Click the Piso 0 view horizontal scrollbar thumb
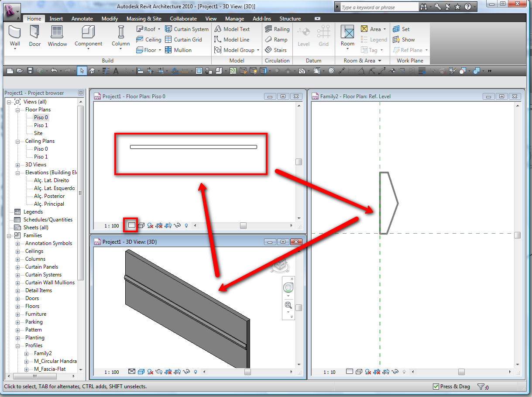 [x=243, y=226]
